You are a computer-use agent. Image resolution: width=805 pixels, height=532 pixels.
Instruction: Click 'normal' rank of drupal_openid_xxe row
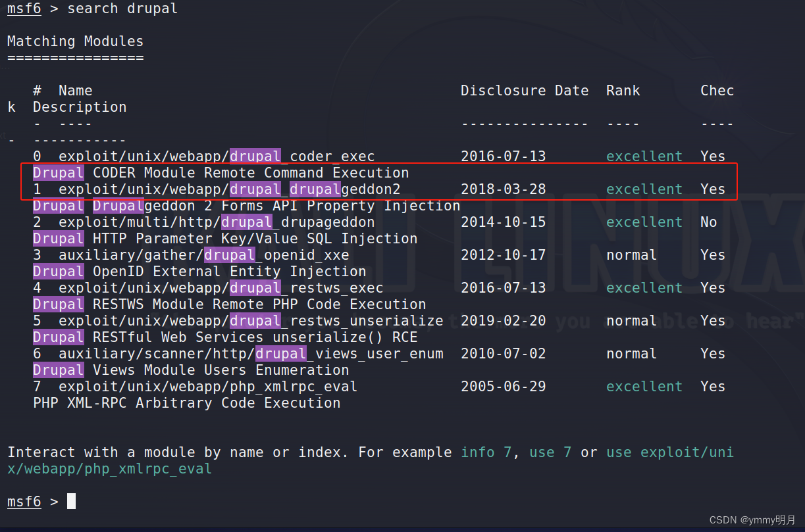[x=632, y=255]
